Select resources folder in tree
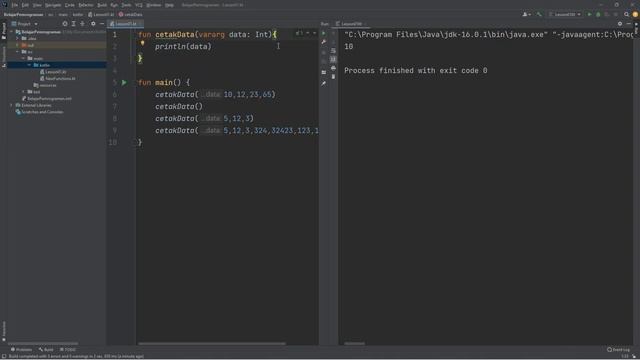Image resolution: width=640 pixels, height=360 pixels. (x=45, y=85)
